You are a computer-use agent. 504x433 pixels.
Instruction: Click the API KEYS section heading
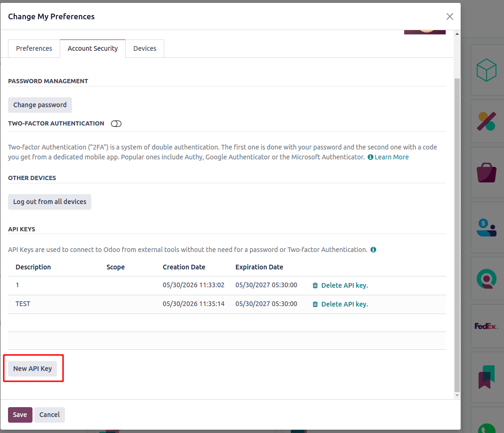[x=22, y=229]
